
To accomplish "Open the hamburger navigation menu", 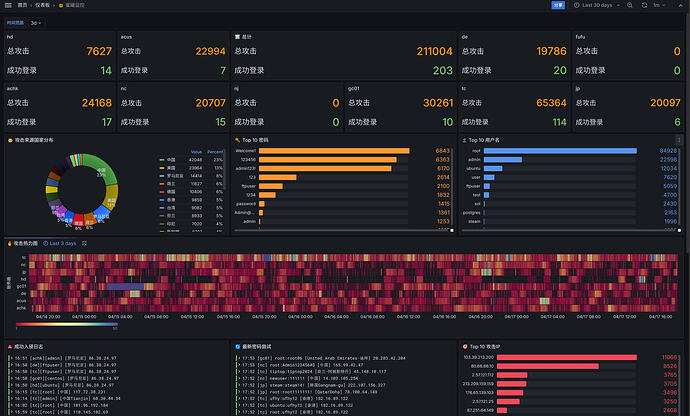I will [x=8, y=5].
